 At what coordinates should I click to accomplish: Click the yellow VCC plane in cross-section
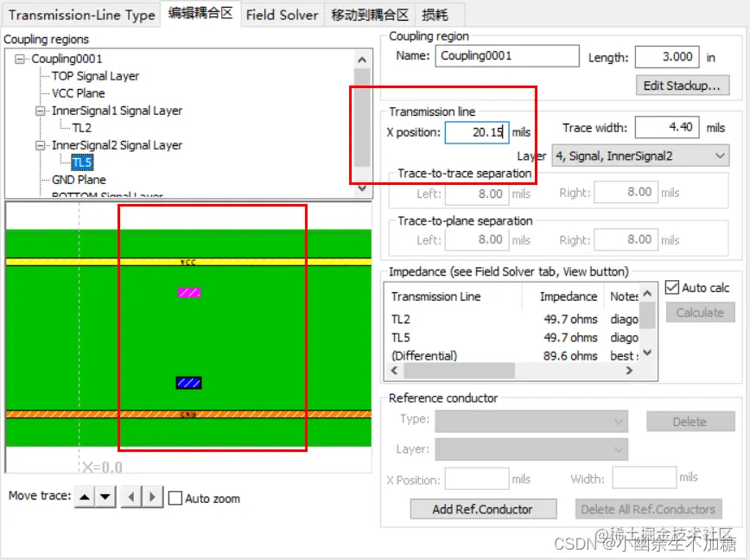click(188, 262)
